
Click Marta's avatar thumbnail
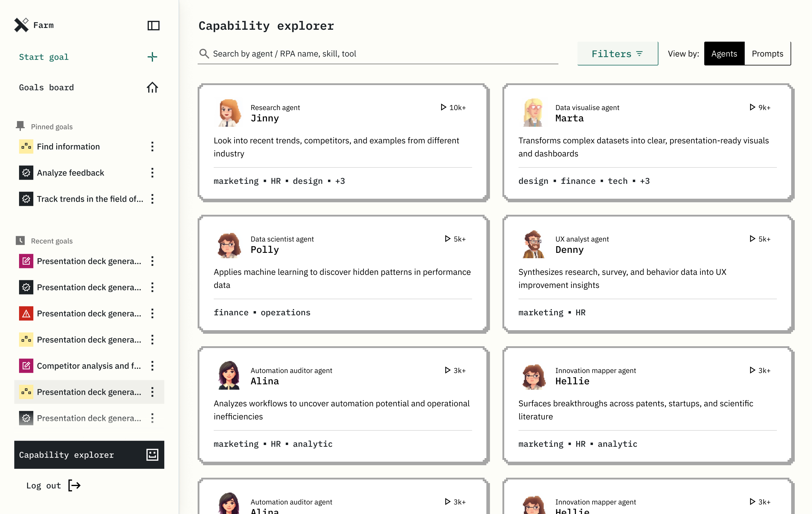(533, 112)
